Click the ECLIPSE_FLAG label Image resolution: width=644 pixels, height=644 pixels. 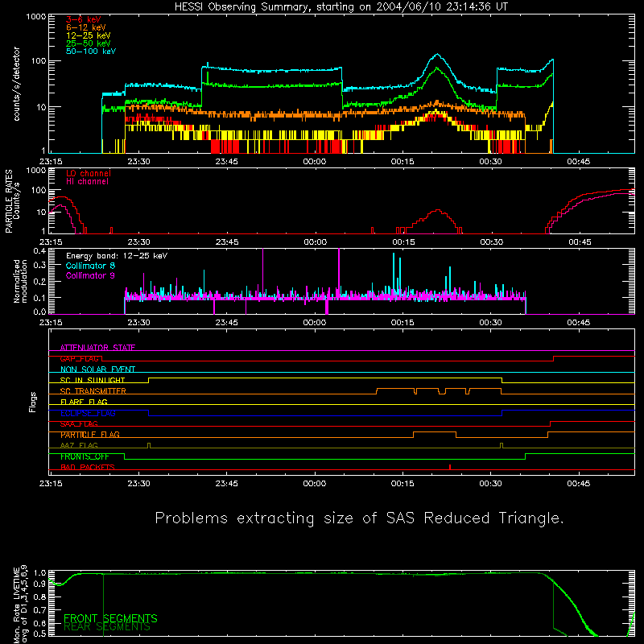(x=88, y=413)
